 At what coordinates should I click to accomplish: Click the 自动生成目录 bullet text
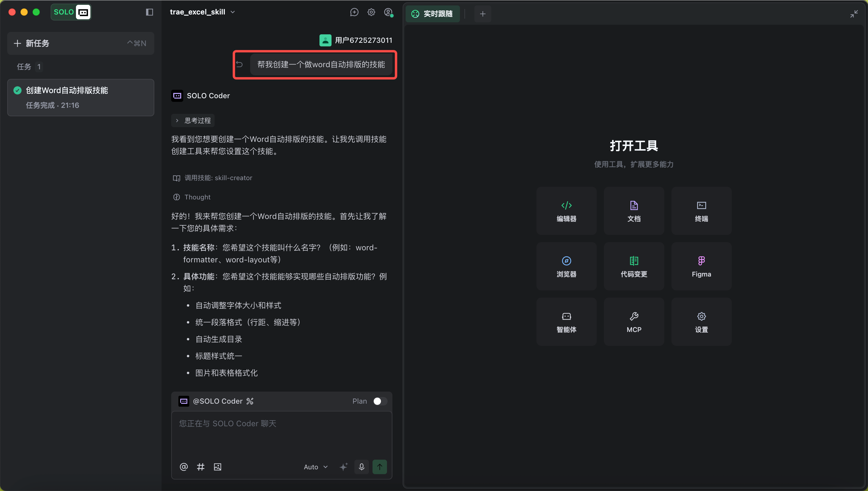point(219,339)
